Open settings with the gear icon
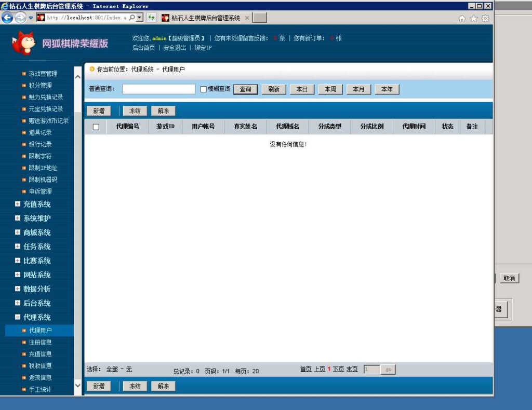Viewport: 532px width, 410px height. point(485,18)
